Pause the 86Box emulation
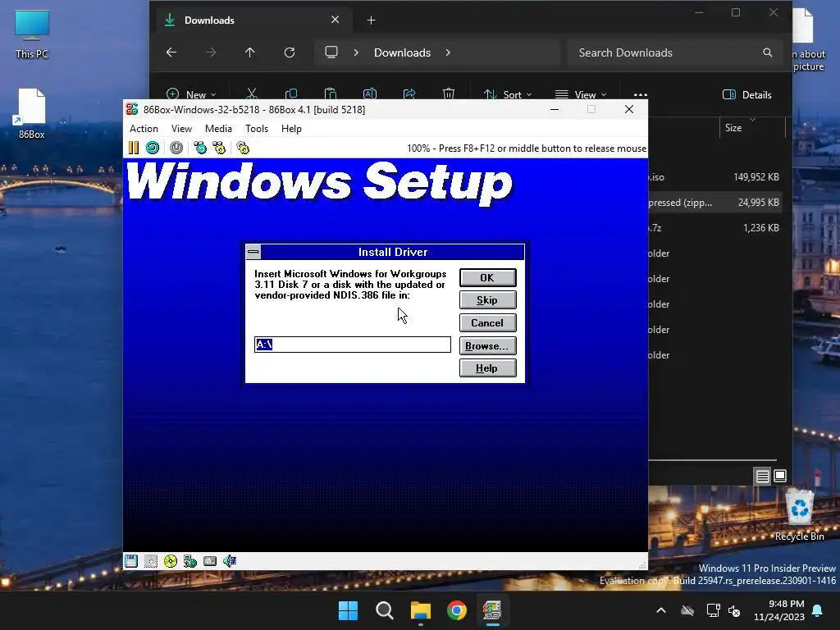The height and width of the screenshot is (630, 840). point(134,148)
